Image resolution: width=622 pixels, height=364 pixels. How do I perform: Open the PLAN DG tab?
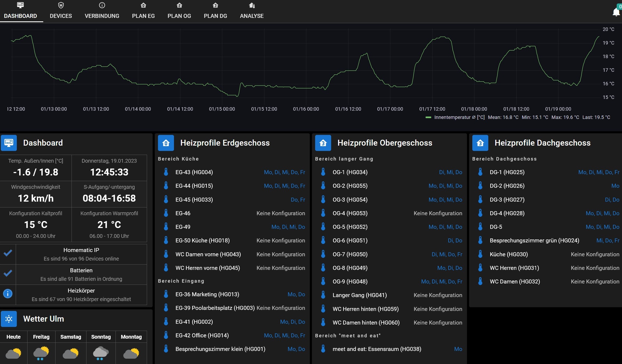215,11
